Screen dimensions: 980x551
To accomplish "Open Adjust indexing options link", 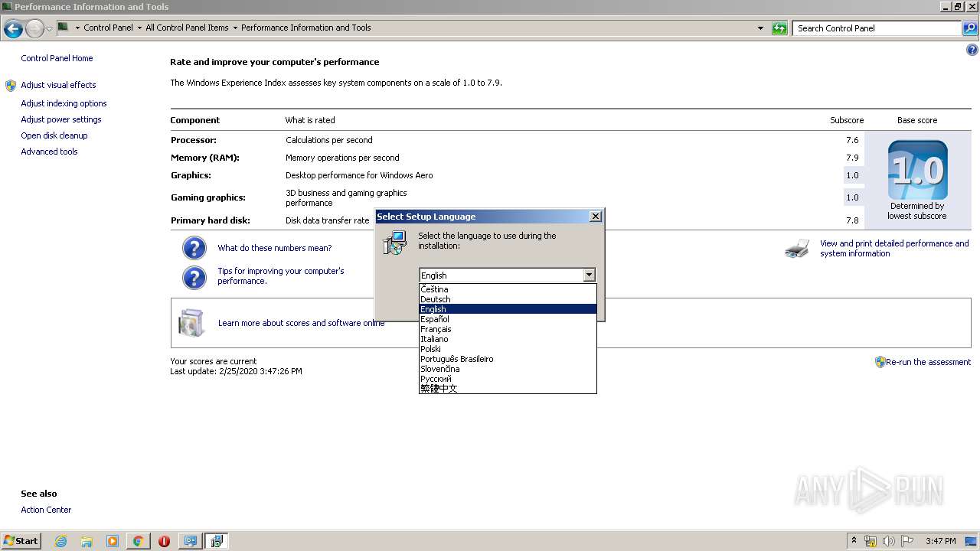I will click(x=64, y=103).
